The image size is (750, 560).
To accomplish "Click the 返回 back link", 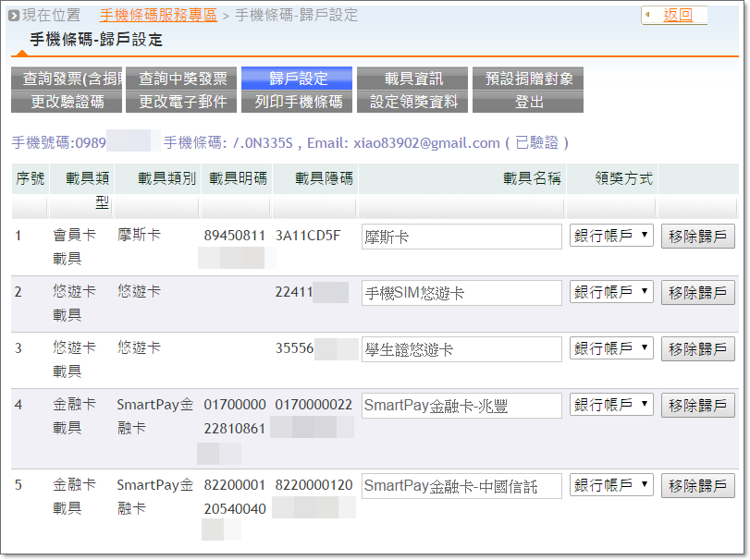I will pyautogui.click(x=677, y=15).
